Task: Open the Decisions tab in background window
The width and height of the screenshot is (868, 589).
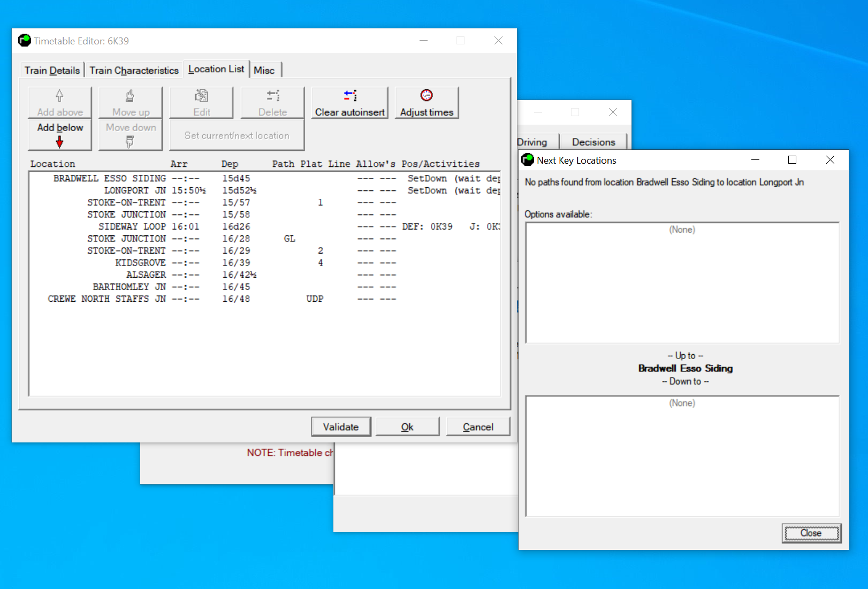Action: click(593, 142)
